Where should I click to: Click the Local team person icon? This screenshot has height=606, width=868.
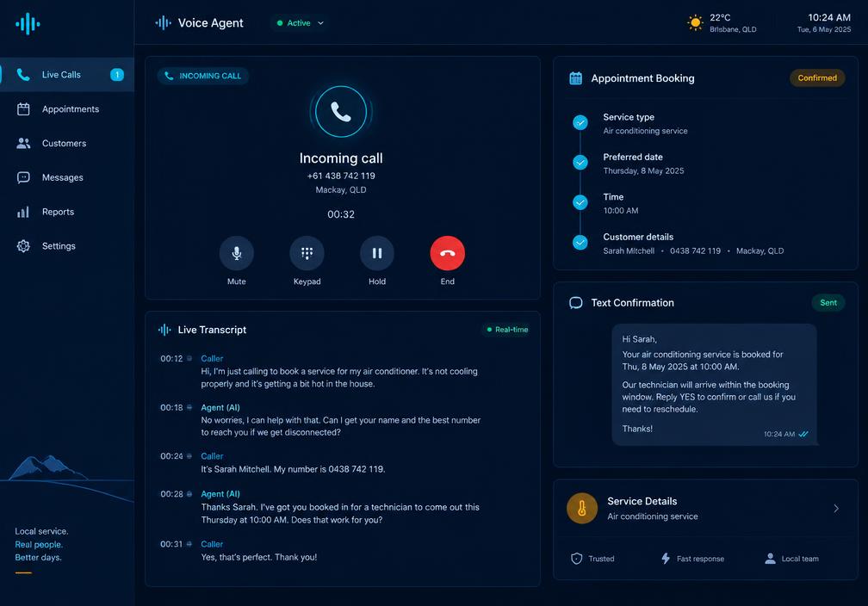point(770,559)
